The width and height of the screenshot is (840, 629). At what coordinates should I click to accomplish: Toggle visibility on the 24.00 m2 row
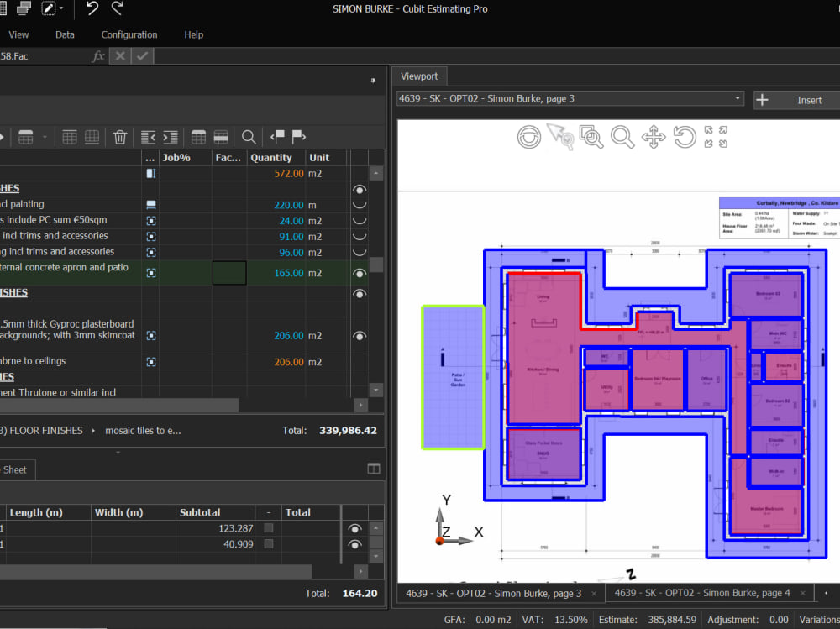click(360, 221)
